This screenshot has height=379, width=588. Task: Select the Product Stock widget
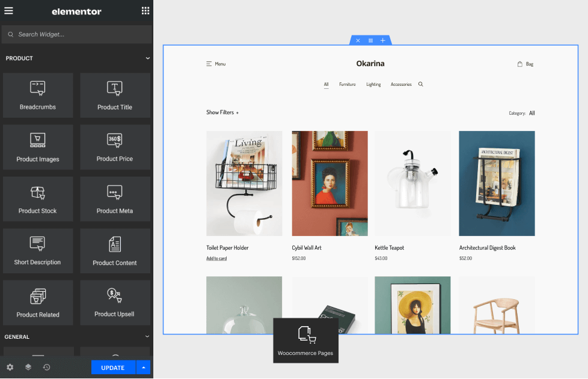tap(38, 198)
